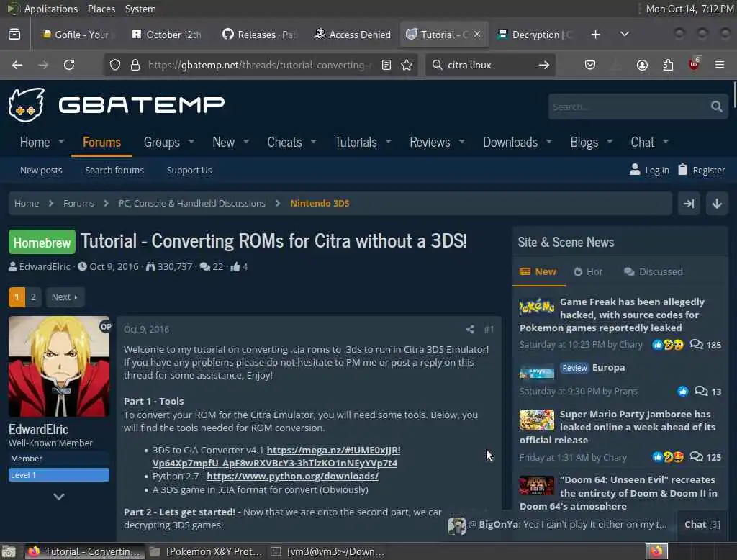The width and height of the screenshot is (737, 560).
Task: Open a new browser tab
Action: tap(595, 35)
